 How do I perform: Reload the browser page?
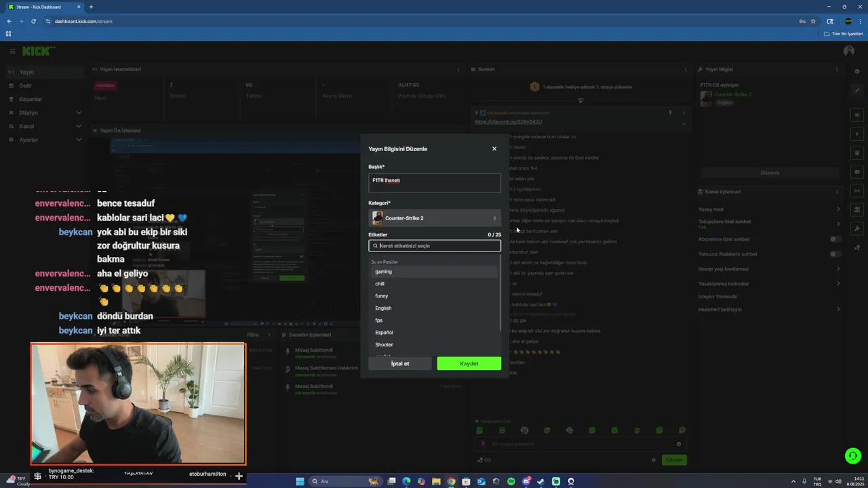click(x=33, y=21)
